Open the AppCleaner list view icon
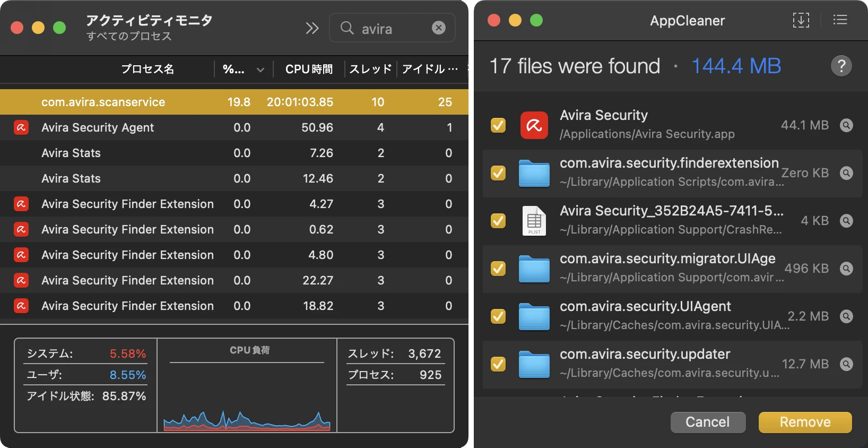868x448 pixels. coord(840,20)
